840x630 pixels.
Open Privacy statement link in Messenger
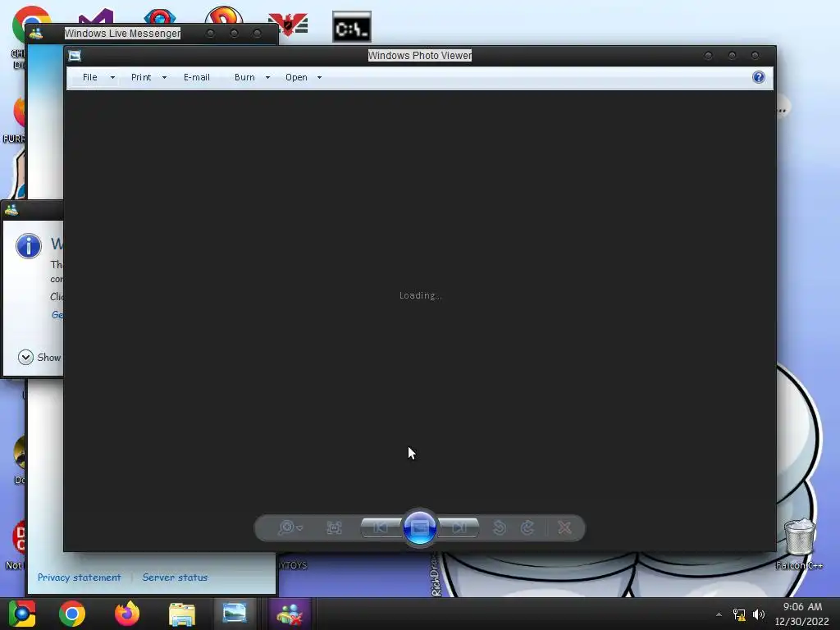click(x=80, y=577)
